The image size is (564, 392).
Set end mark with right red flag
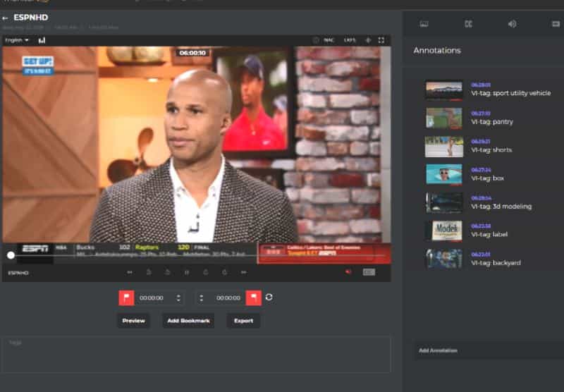click(x=253, y=298)
